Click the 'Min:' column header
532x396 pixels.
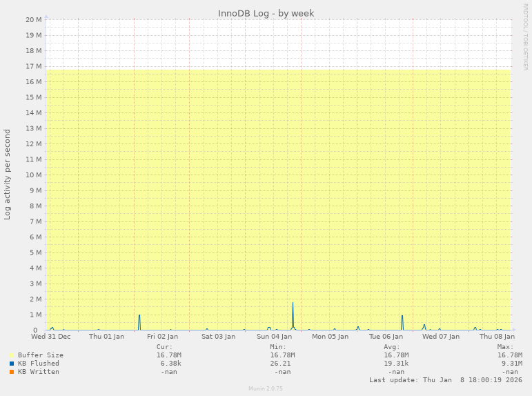[278, 347]
